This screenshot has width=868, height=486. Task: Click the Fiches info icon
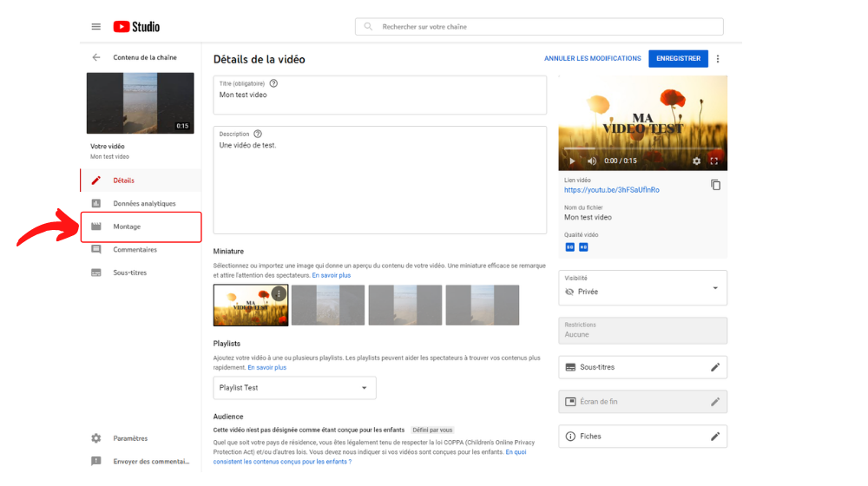(x=570, y=437)
